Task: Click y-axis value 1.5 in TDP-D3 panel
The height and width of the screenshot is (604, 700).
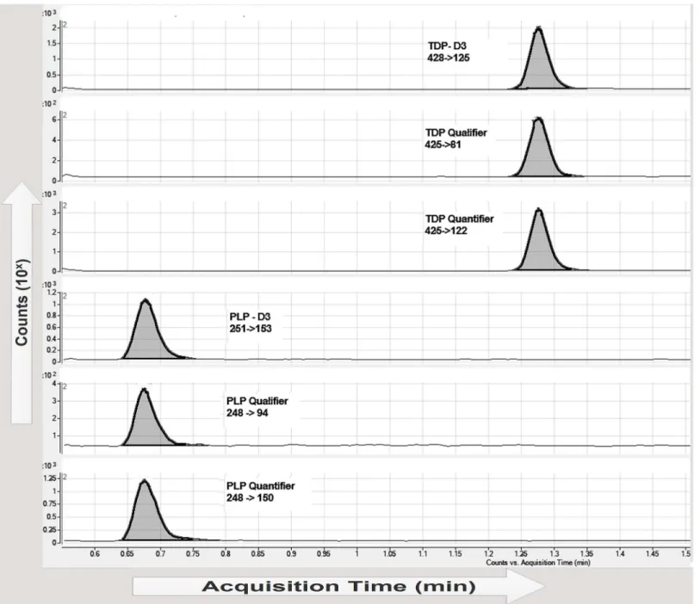Action: click(x=53, y=43)
